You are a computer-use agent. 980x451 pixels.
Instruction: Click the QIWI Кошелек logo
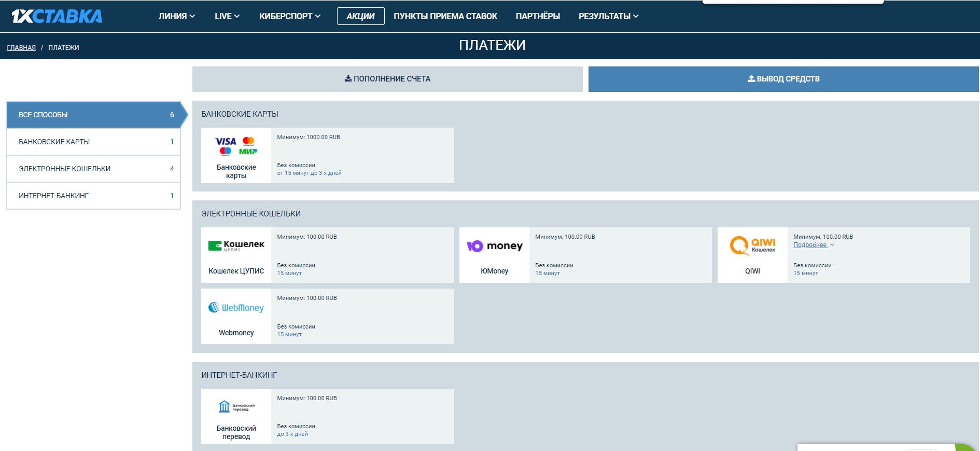752,245
